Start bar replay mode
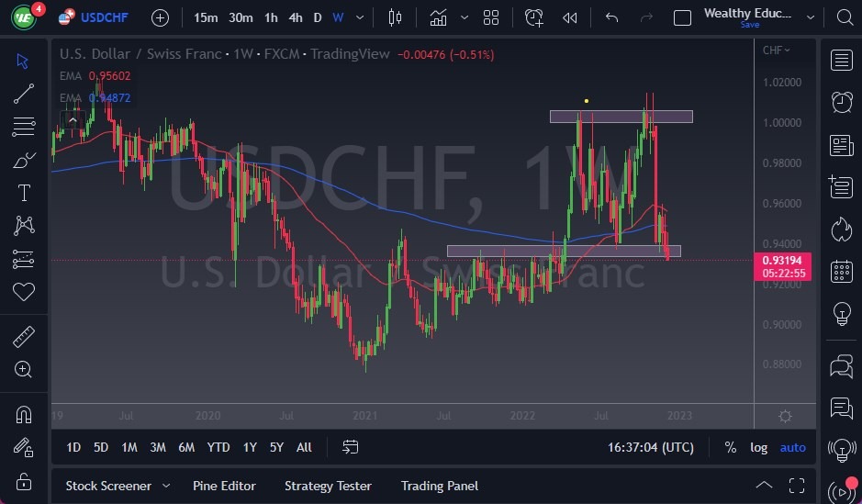The image size is (862, 504). point(569,17)
